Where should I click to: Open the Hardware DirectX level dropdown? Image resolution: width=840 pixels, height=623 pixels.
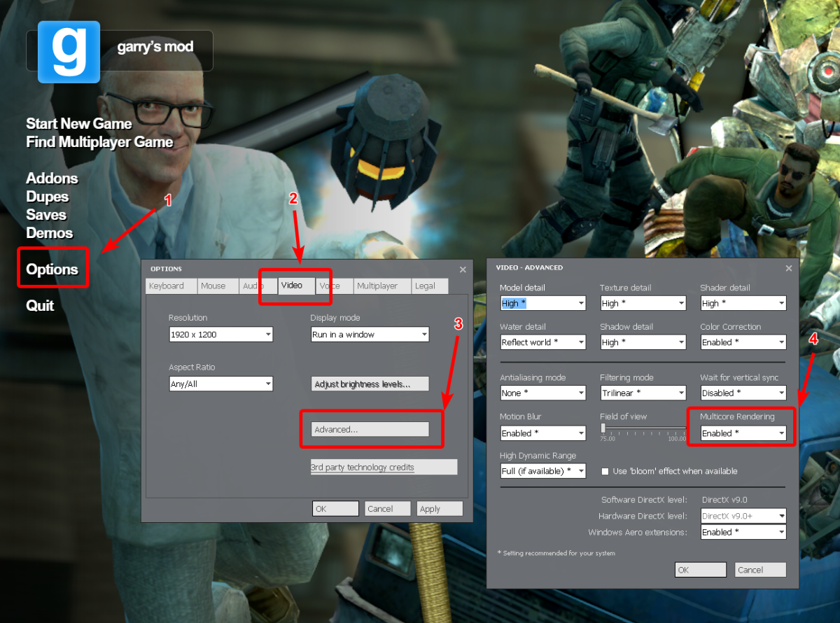click(x=743, y=516)
